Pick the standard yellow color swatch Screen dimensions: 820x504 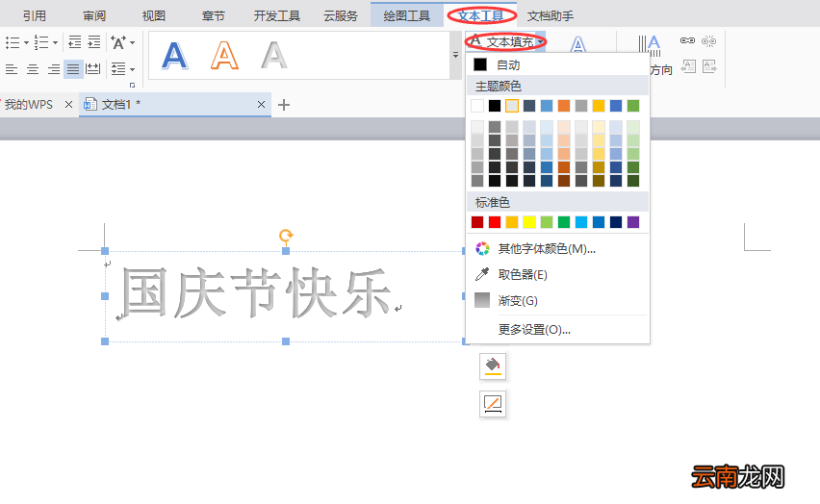tap(529, 222)
